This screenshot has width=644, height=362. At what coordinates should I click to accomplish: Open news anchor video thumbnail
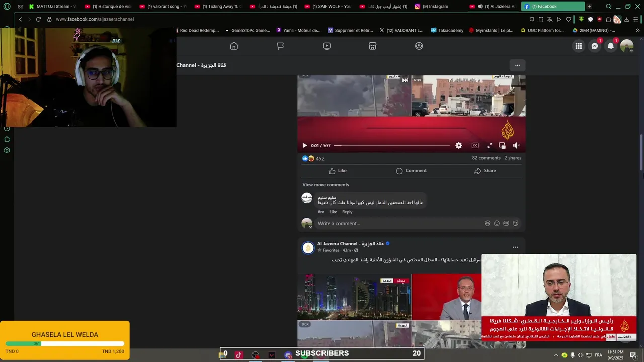coord(446,297)
